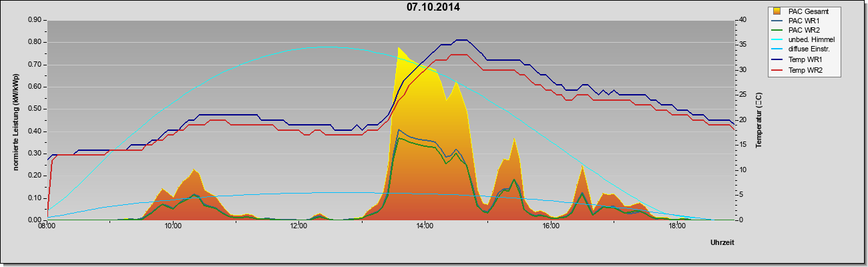Click the PAC WR2 legend line marker

click(777, 30)
